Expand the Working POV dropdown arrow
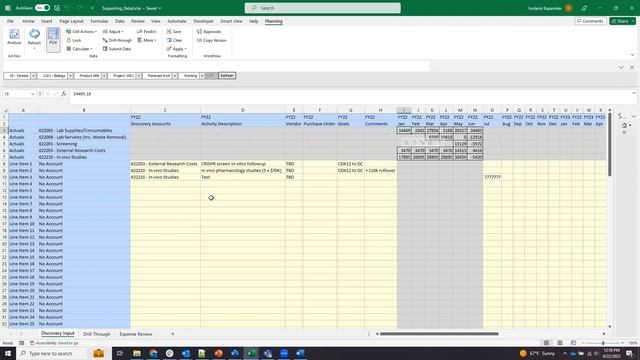This screenshot has height=360, width=640. coord(202,76)
